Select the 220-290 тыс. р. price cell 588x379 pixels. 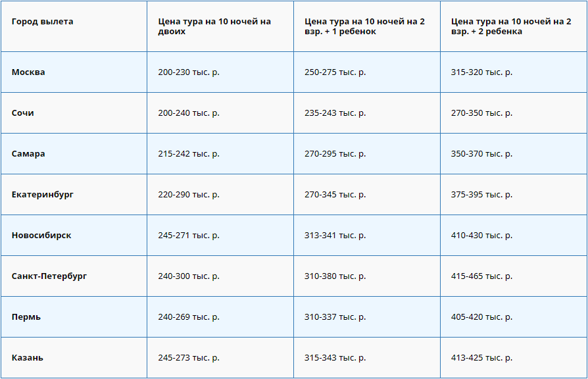[x=189, y=195]
